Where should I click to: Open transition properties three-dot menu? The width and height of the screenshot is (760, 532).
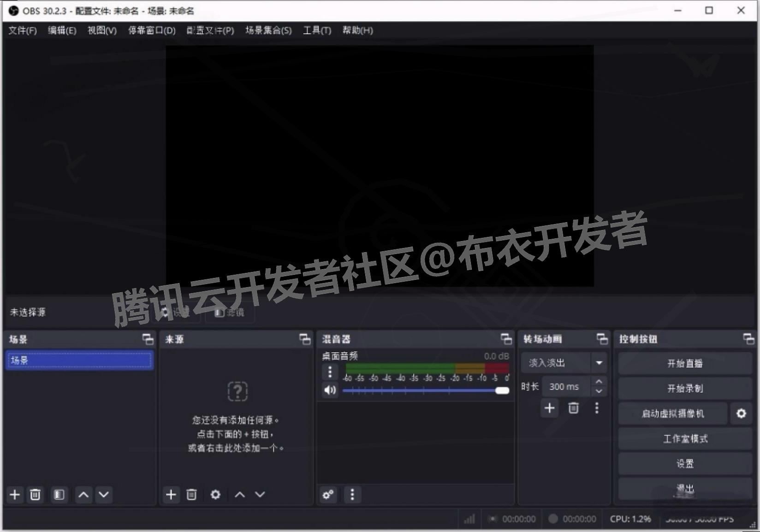pyautogui.click(x=597, y=408)
